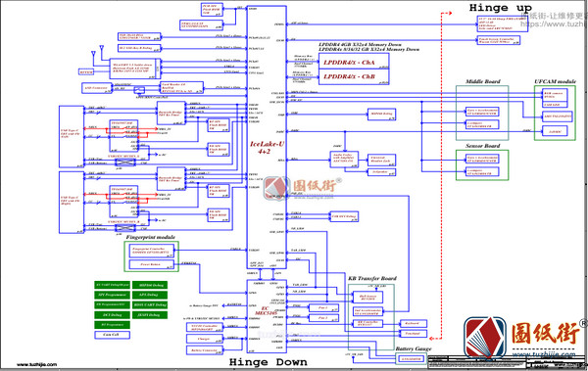Viewport: 588px width, 371px height.
Task: Click the Fan 1 block
Action: (323, 308)
